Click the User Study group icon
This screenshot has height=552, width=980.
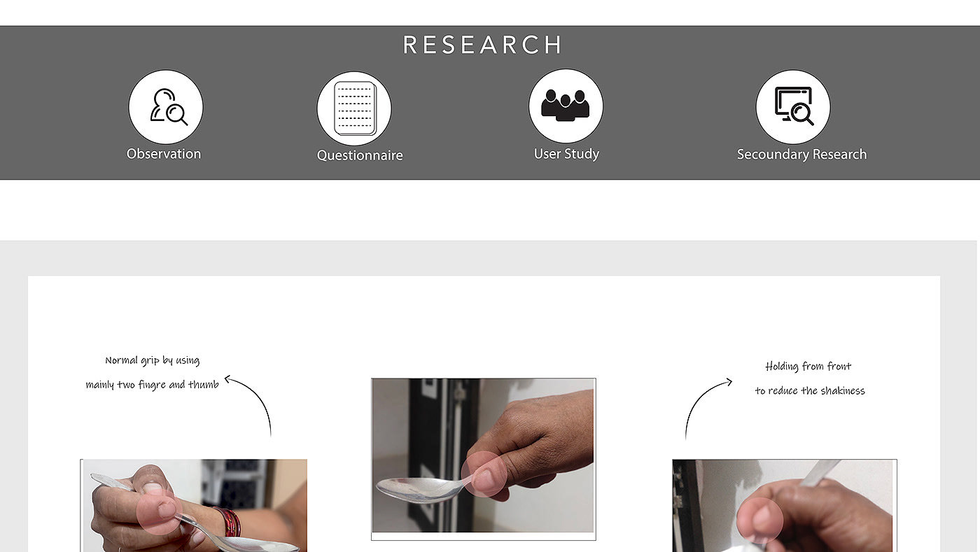[x=566, y=106]
